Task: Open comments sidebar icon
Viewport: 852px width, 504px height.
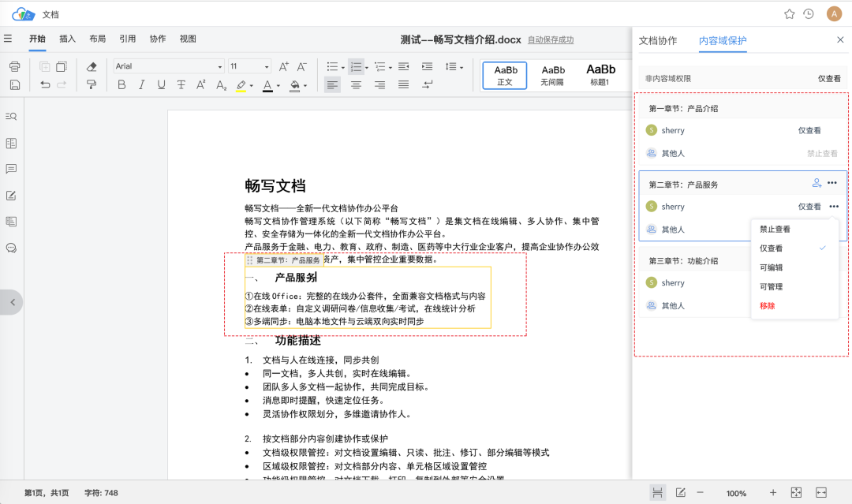Action: pyautogui.click(x=11, y=169)
